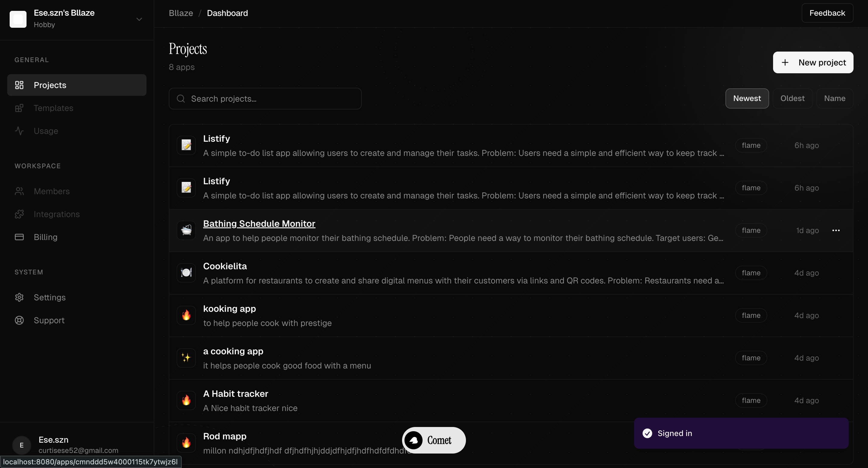Open the Feedback button
Image resolution: width=868 pixels, height=468 pixels.
point(827,13)
